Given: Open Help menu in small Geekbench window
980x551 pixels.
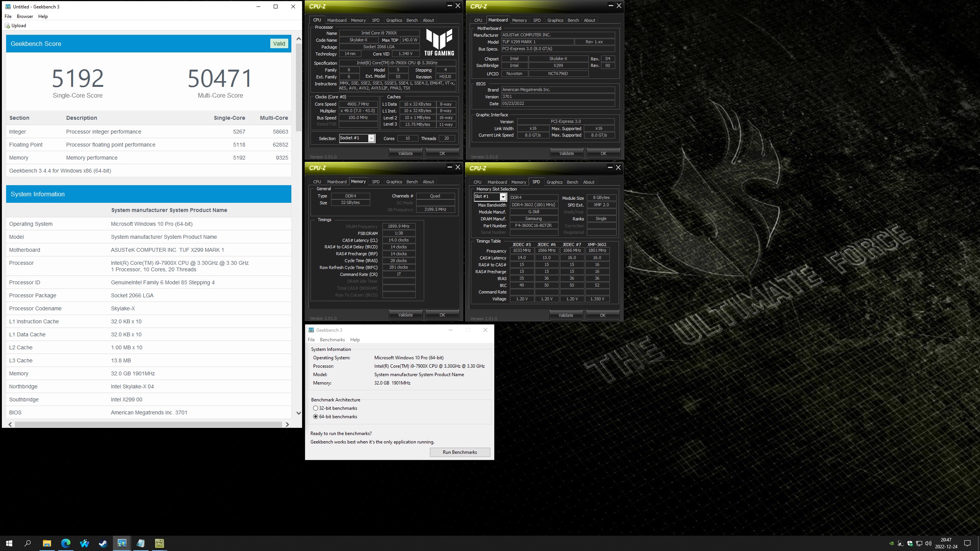Looking at the screenshot, I should [x=355, y=340].
